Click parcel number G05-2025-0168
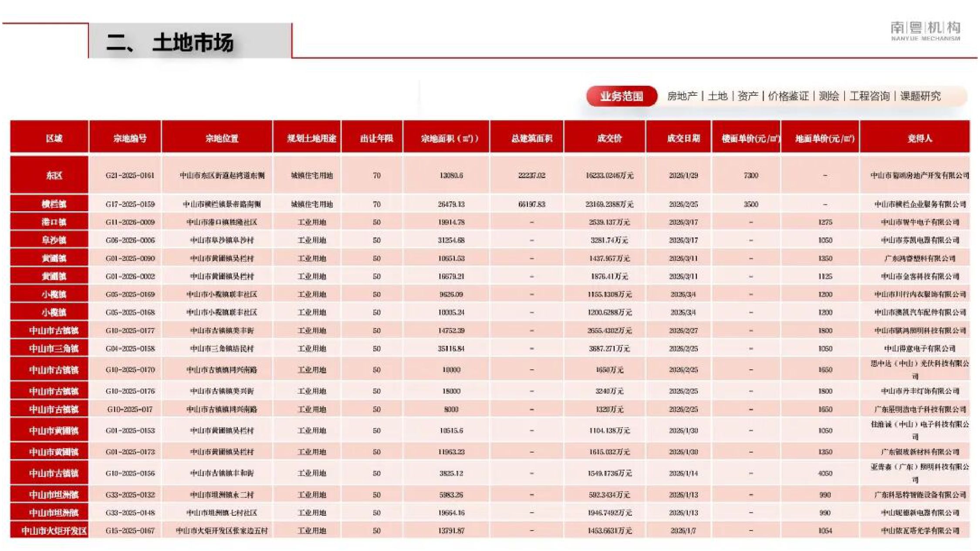 pyautogui.click(x=130, y=312)
